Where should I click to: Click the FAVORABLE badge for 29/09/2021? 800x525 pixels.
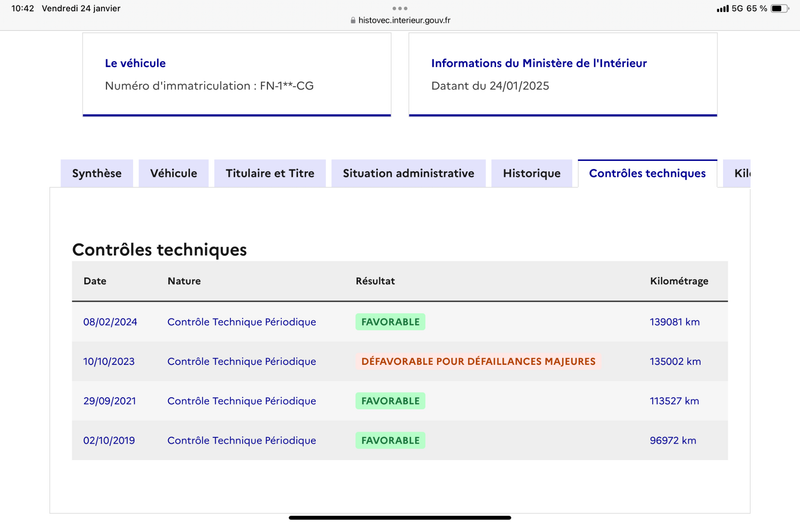[x=390, y=401]
